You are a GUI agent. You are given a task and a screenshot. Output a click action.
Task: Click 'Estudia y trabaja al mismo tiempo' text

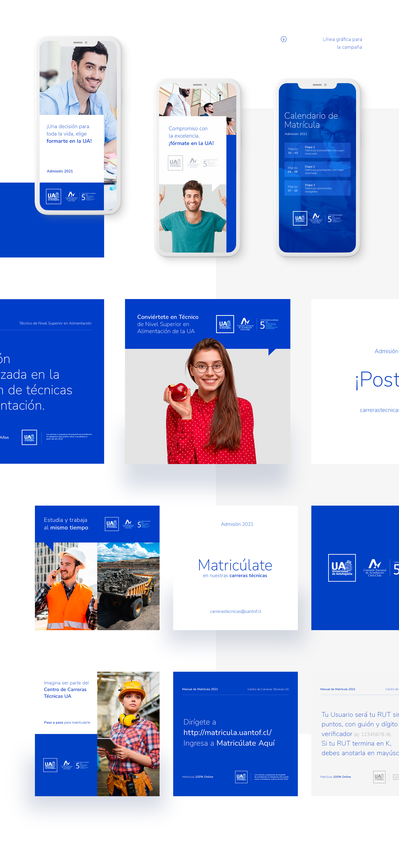66,524
